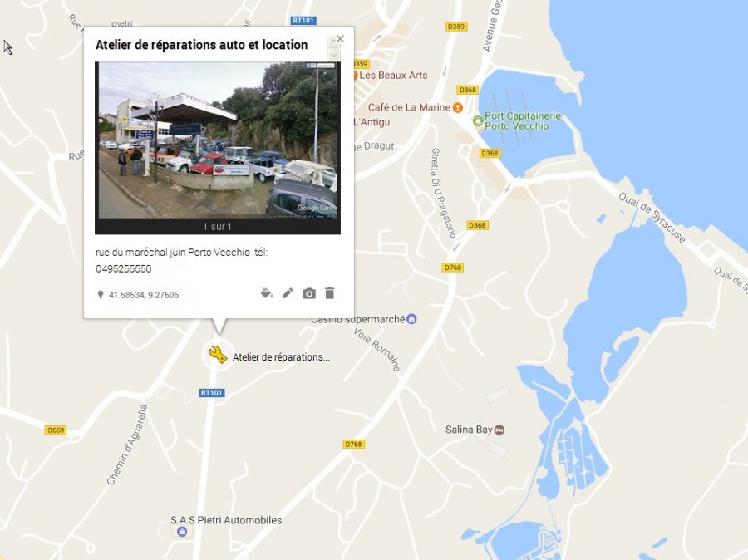The width and height of the screenshot is (748, 560).
Task: Click the camera add-image icon
Action: point(309,293)
